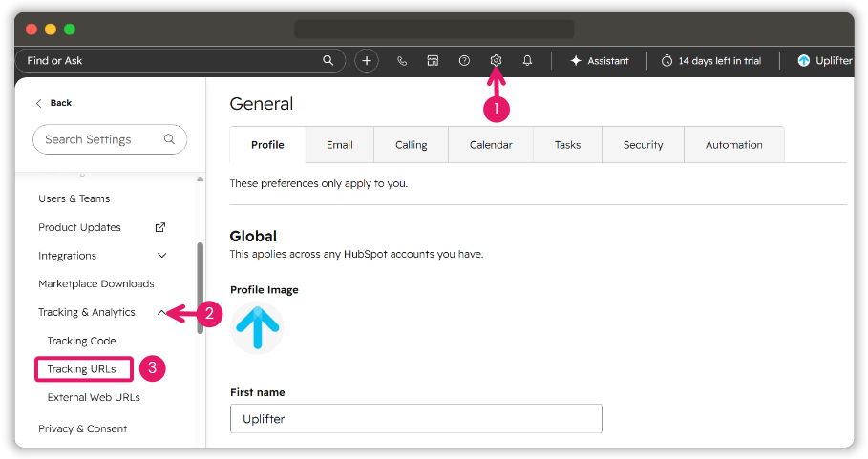
Task: Click external link icon beside Product Updates
Action: coord(160,227)
